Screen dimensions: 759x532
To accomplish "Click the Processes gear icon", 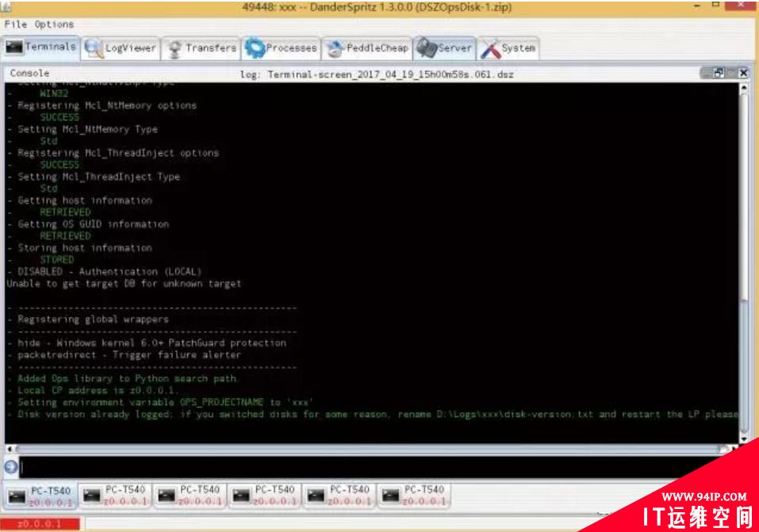I will (x=255, y=48).
